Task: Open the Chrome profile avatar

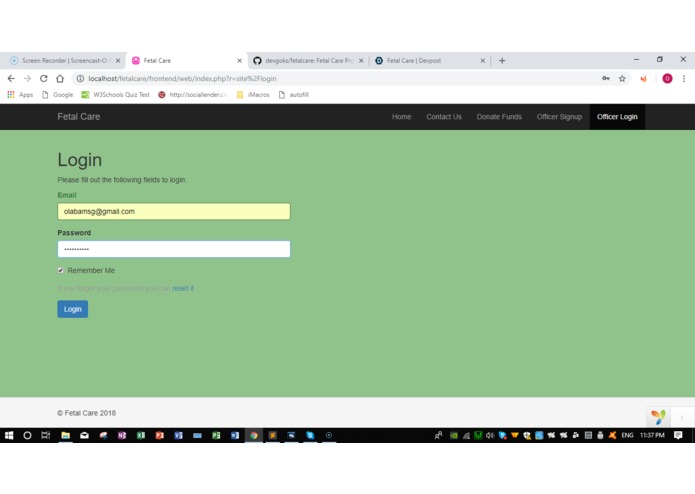Action: tap(667, 78)
